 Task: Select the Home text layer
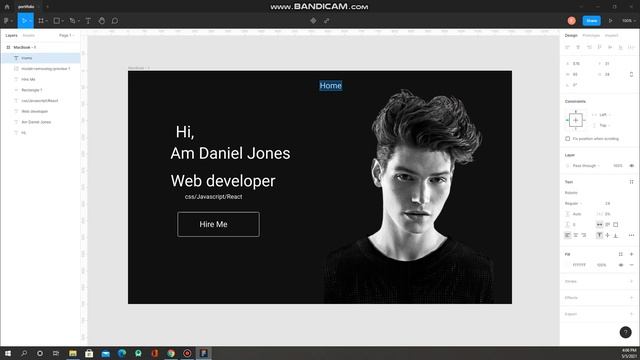[x=40, y=58]
